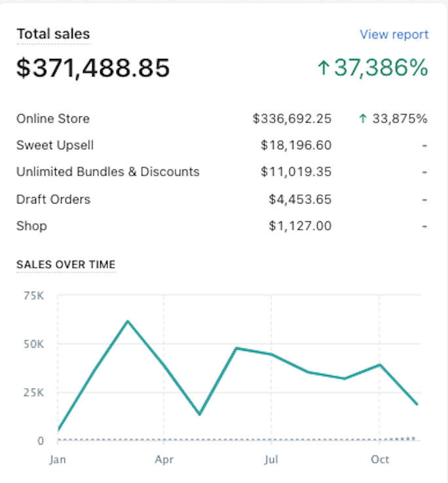
Task: Click the lowest dip between Apr and Jul
Action: click(x=199, y=414)
